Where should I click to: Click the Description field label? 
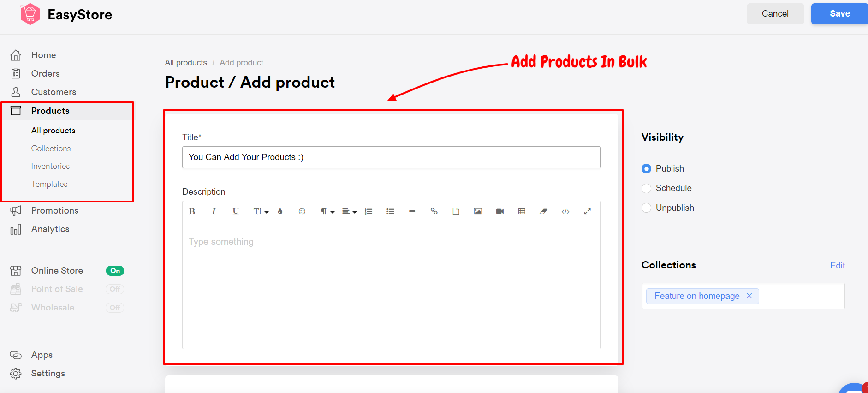[204, 192]
